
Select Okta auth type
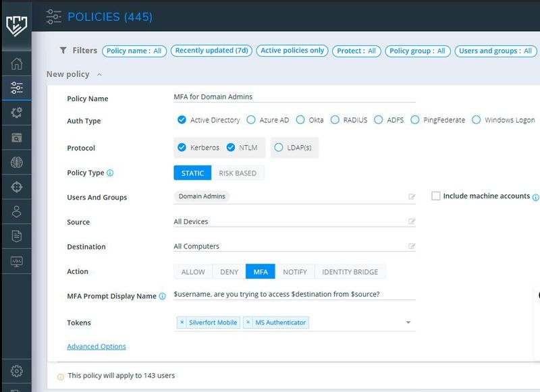tap(300, 120)
